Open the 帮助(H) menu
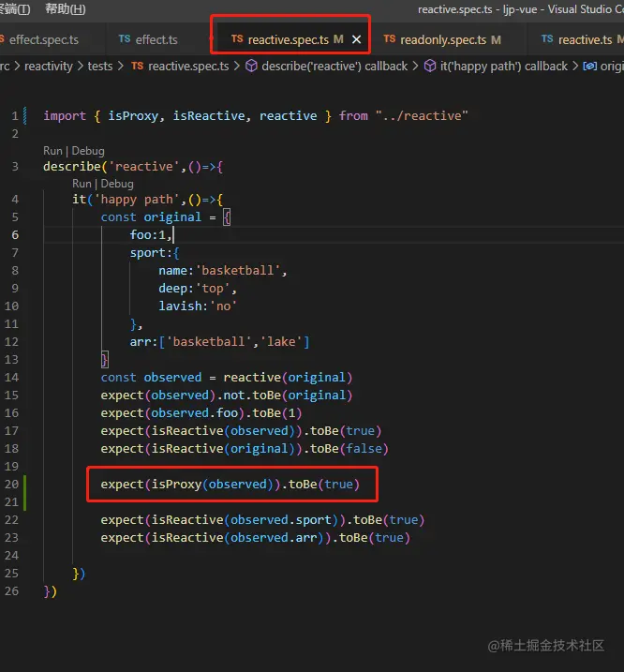Screen dimensions: 624x672 click(66, 9)
